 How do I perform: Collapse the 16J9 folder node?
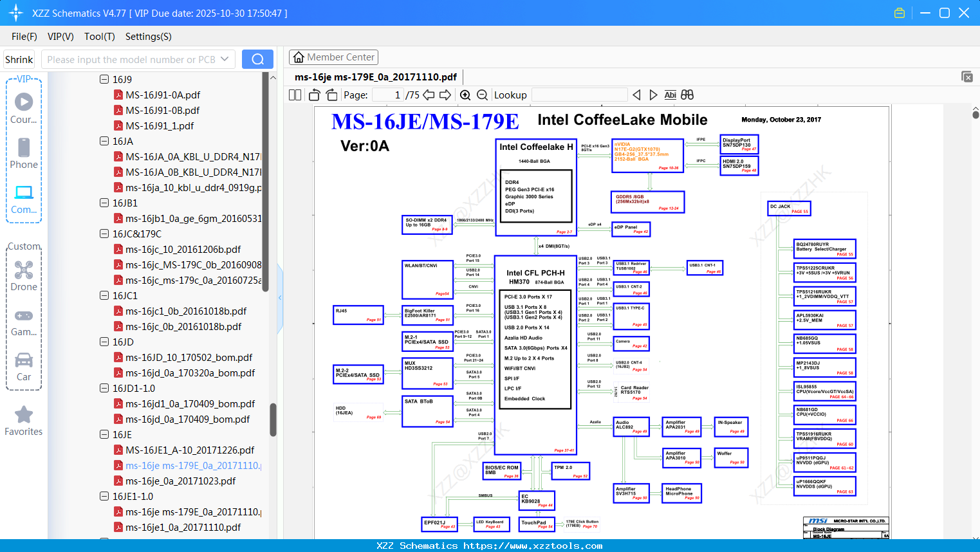[104, 79]
